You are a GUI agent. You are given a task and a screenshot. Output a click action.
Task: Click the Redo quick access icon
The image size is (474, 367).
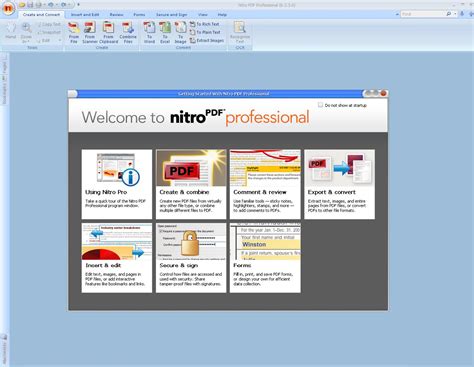pyautogui.click(x=63, y=5)
